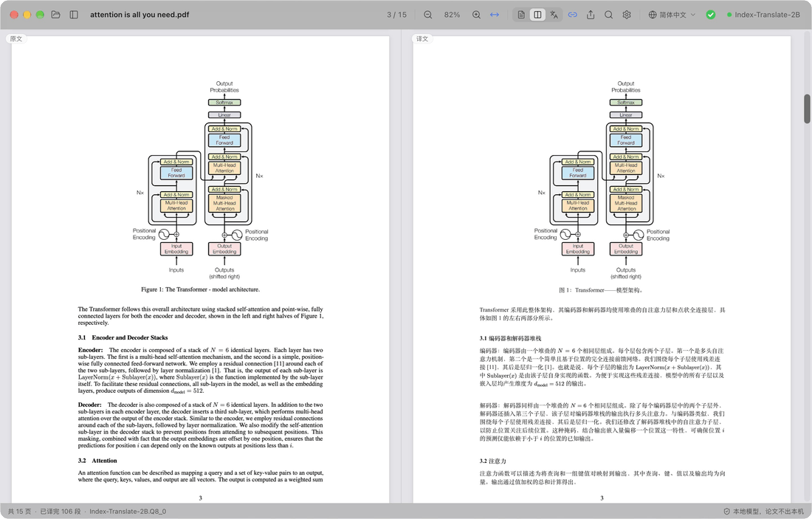Click the 本地模型，论文不出本机 status text

pos(768,511)
